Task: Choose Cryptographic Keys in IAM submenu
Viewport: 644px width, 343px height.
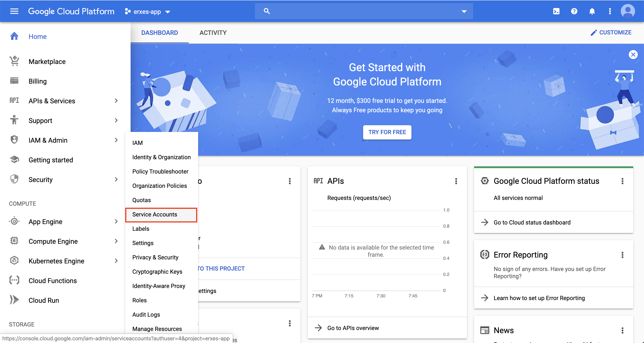Action: [x=157, y=271]
